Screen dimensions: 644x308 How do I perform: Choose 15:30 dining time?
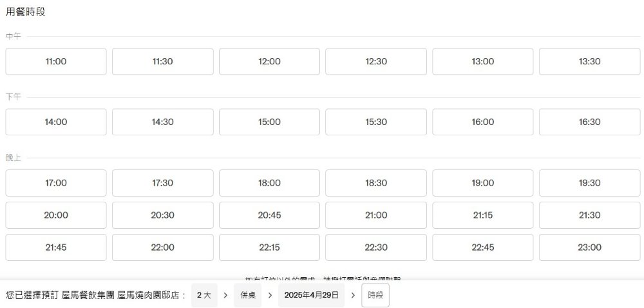(x=376, y=122)
